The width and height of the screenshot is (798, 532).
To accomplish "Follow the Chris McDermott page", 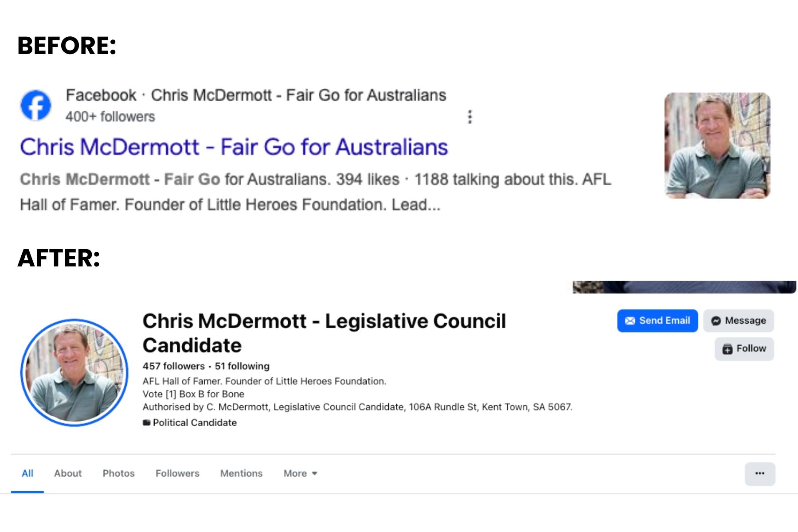I will point(744,348).
